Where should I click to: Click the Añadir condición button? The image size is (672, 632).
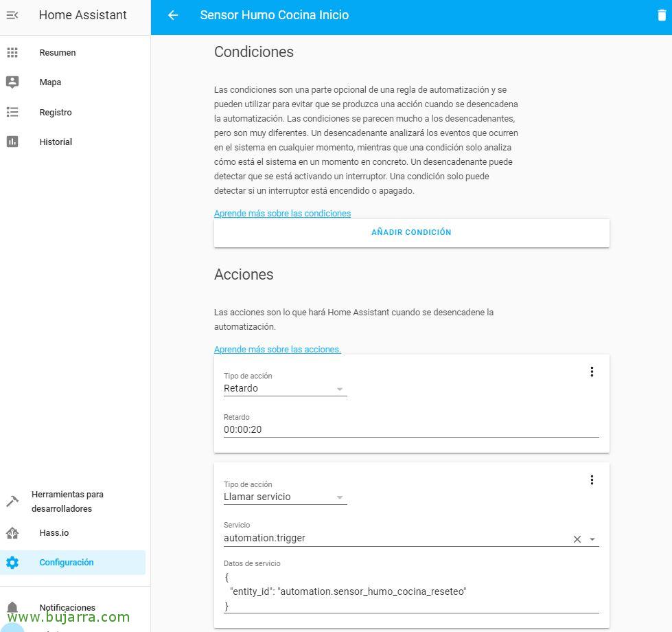411,232
